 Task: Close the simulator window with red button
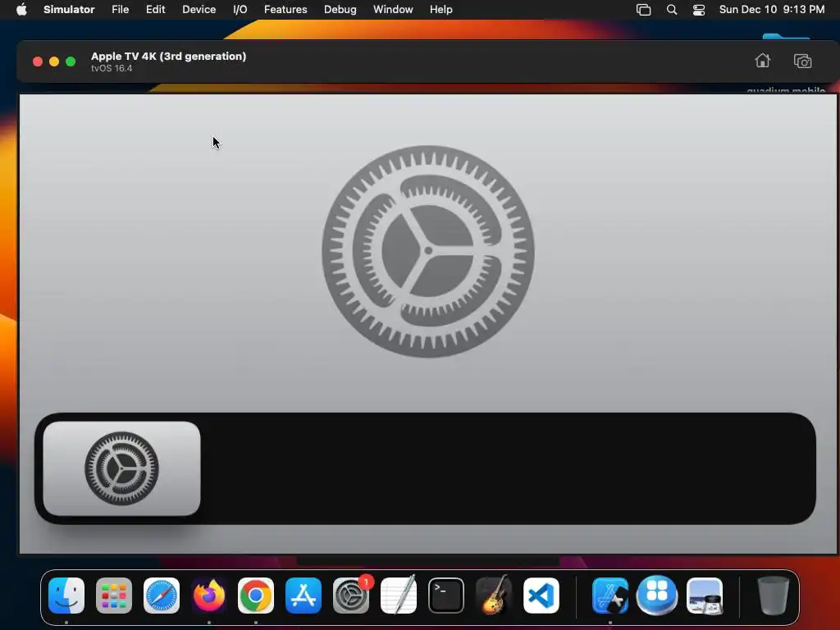38,62
